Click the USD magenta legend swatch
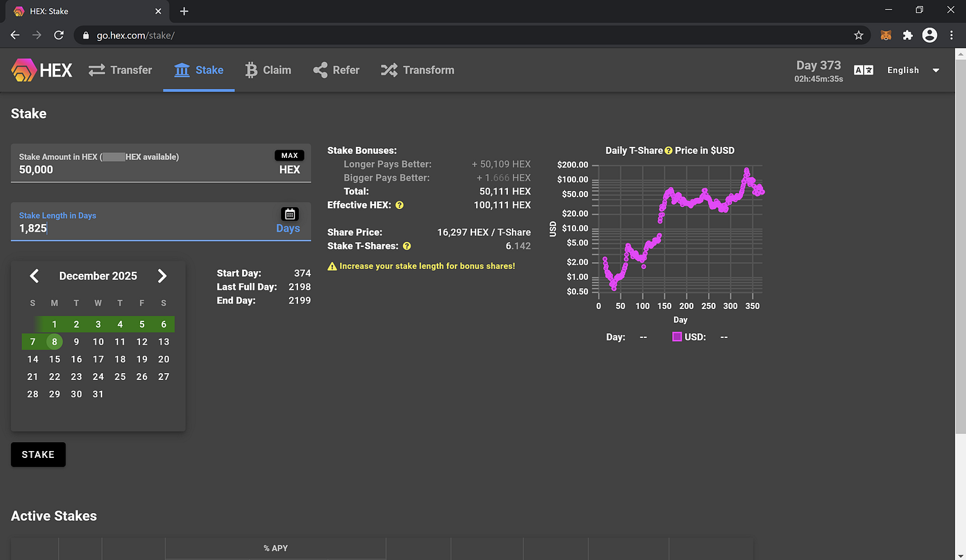Screen dimensions: 966x560 [x=677, y=337]
